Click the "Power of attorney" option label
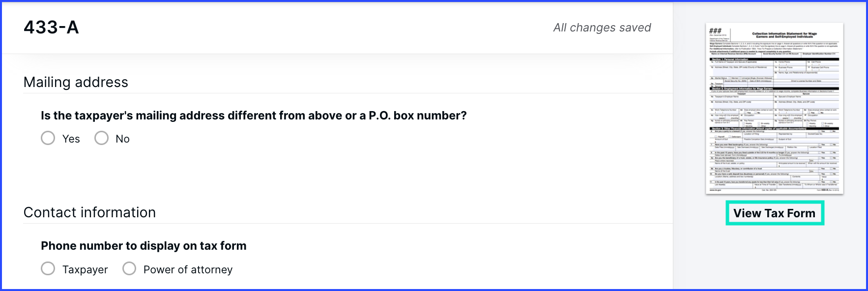Screen dimensions: 868x291 click(x=188, y=269)
